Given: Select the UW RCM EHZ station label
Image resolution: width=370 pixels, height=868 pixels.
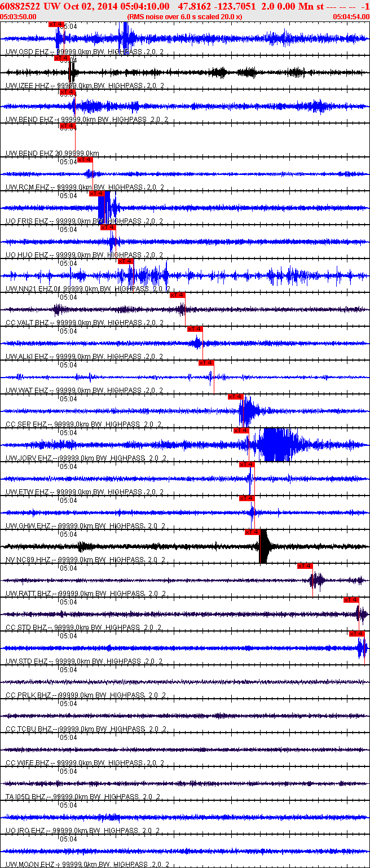Looking at the screenshot, I should [85, 187].
